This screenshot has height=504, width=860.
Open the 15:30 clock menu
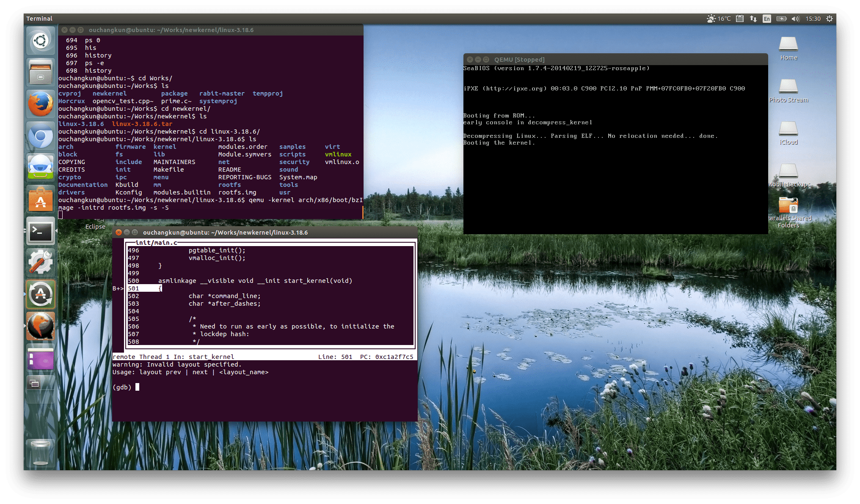click(x=813, y=19)
